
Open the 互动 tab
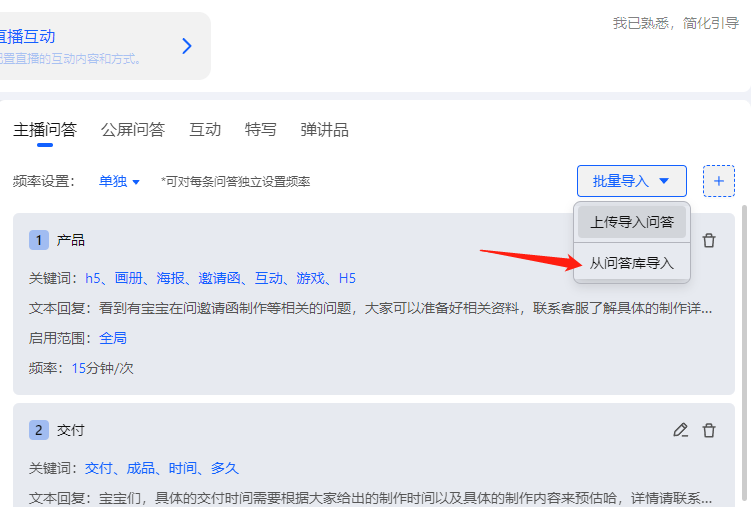coord(205,129)
